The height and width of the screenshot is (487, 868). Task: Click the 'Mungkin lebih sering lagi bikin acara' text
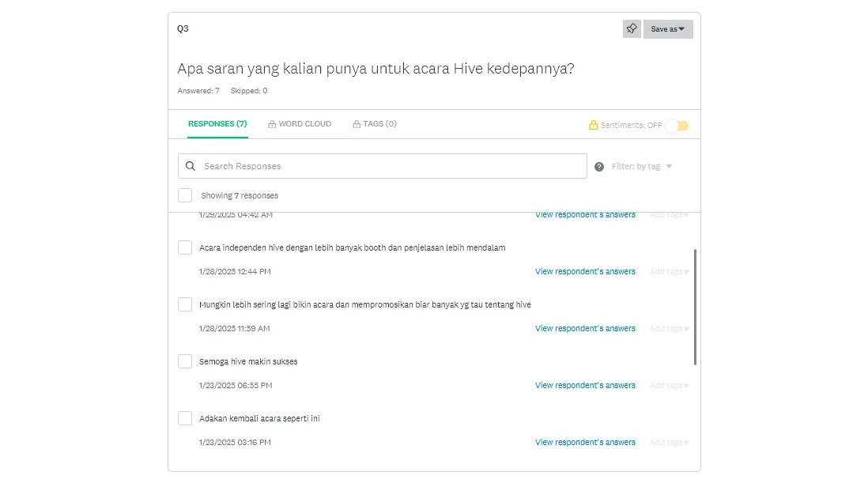coord(364,305)
